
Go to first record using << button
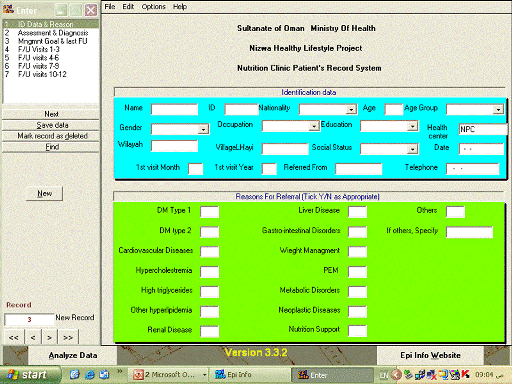(x=14, y=337)
